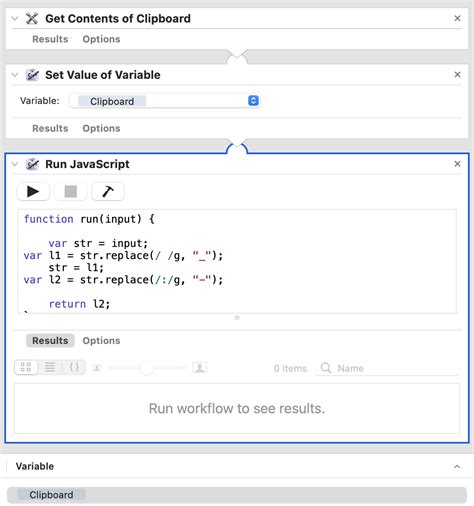Click the large thumbnail size icon
This screenshot has width=474, height=506.
[199, 367]
